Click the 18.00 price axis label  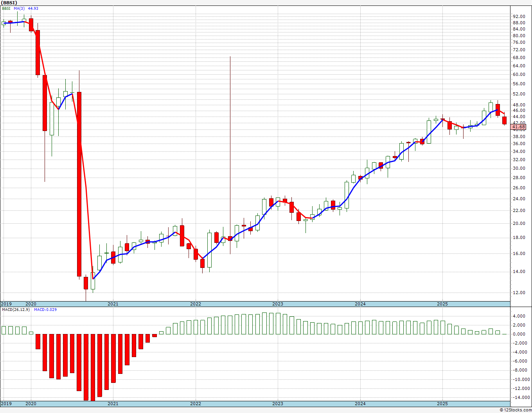point(519,238)
